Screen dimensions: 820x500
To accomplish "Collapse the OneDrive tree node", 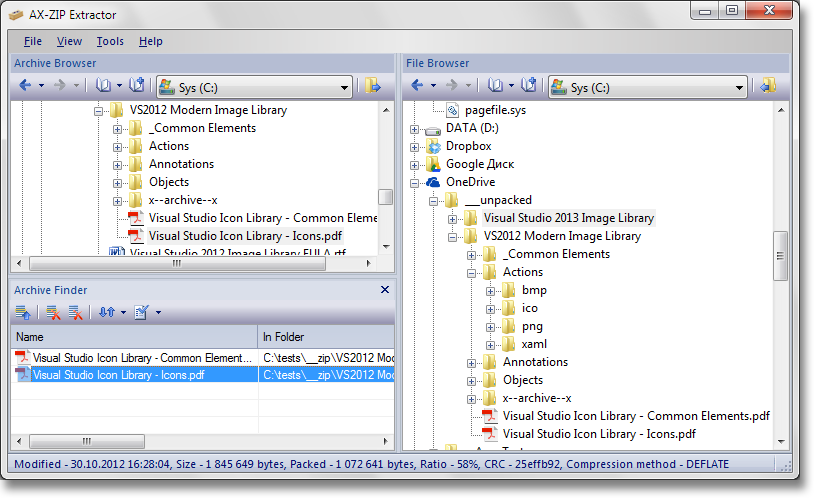I will click(x=415, y=183).
